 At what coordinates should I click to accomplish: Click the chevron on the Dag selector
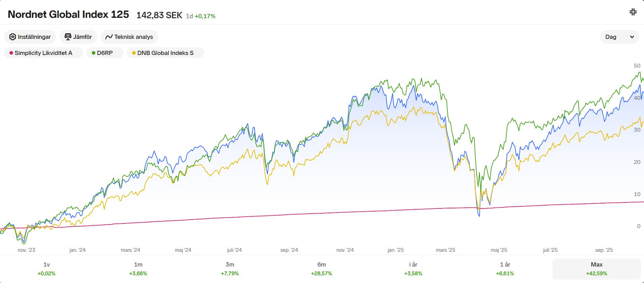point(632,37)
